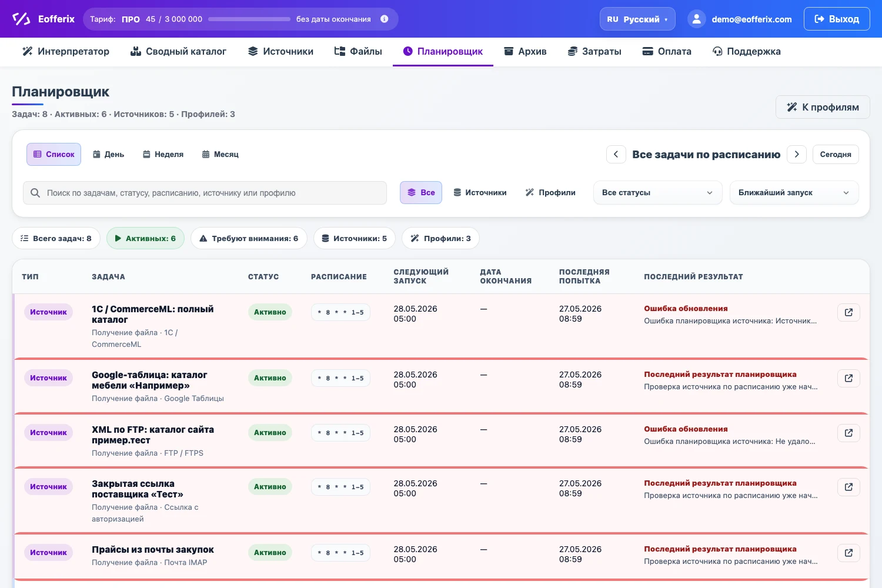
Task: Click the Профили: 3 chip
Action: [440, 239]
